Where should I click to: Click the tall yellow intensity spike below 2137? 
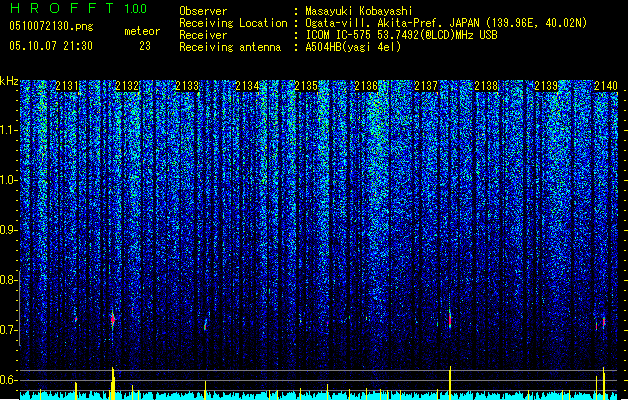(450, 382)
